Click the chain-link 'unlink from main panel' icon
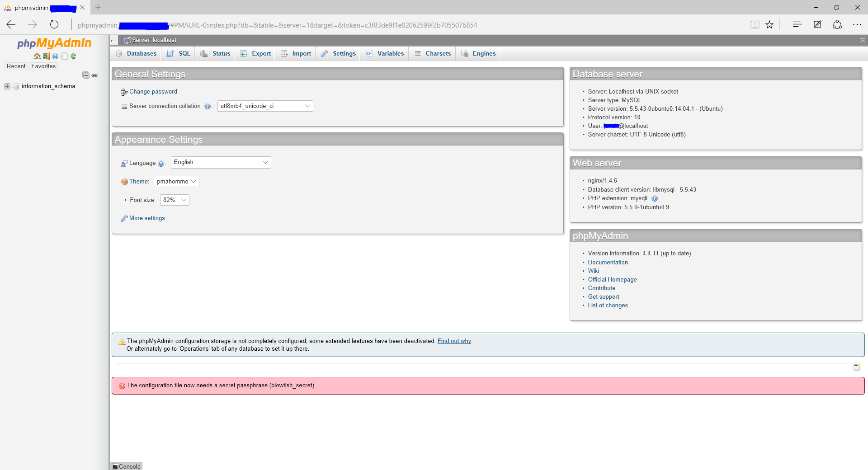This screenshot has width=868, height=470. coord(94,75)
